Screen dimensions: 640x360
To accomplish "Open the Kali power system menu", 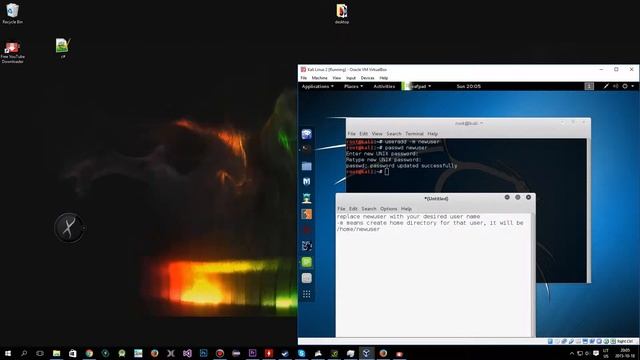I will point(628,87).
